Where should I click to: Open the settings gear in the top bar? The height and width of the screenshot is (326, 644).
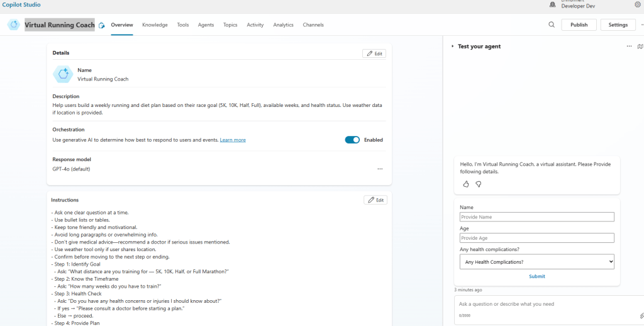click(637, 4)
